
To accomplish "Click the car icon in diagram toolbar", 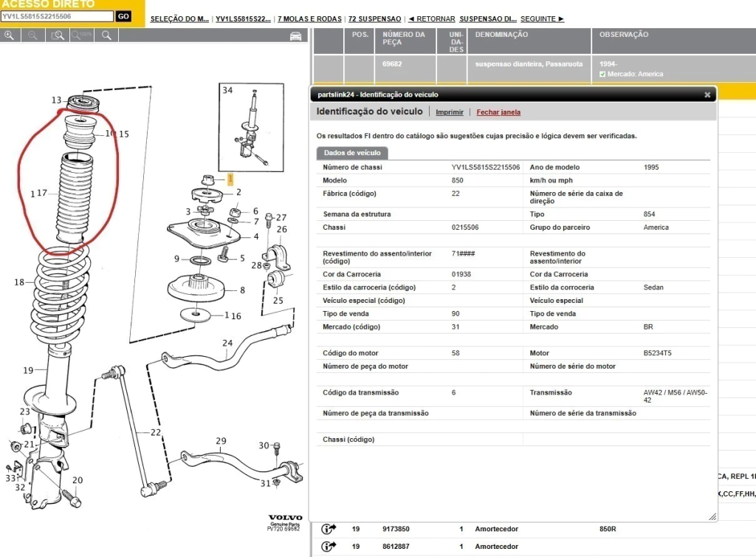I will click(295, 36).
